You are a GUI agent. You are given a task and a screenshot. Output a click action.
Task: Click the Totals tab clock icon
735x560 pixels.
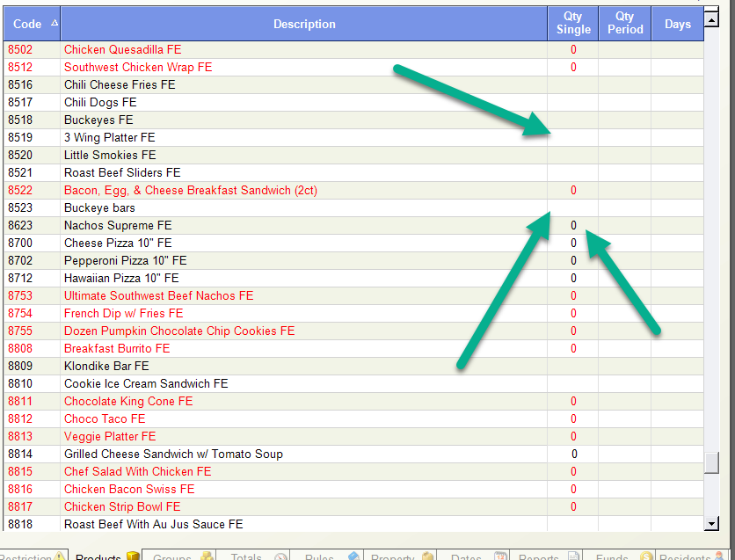coord(281,556)
